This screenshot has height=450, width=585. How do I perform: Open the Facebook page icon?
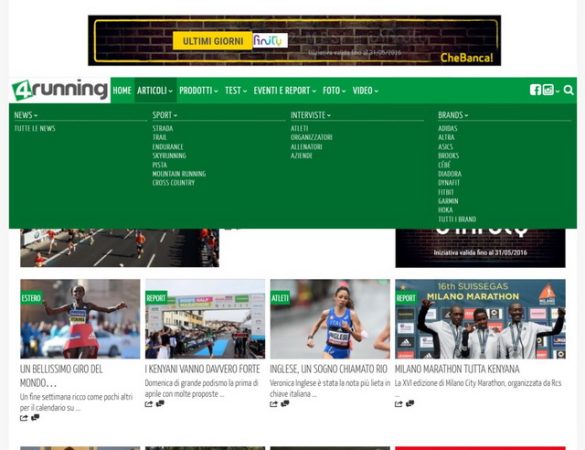click(x=535, y=90)
